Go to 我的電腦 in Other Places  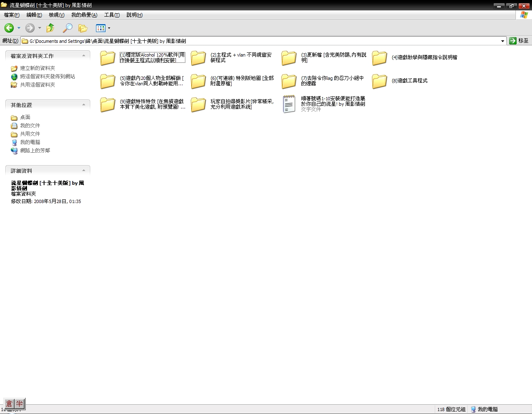30,142
